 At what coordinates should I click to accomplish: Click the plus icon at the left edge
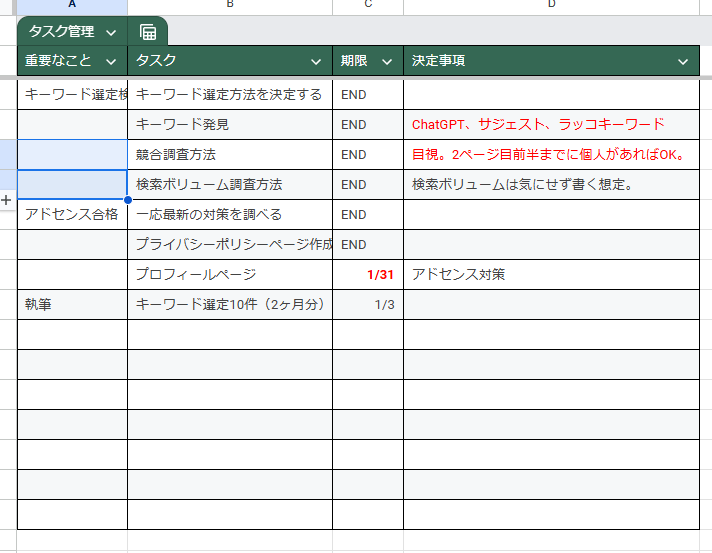[x=6, y=200]
